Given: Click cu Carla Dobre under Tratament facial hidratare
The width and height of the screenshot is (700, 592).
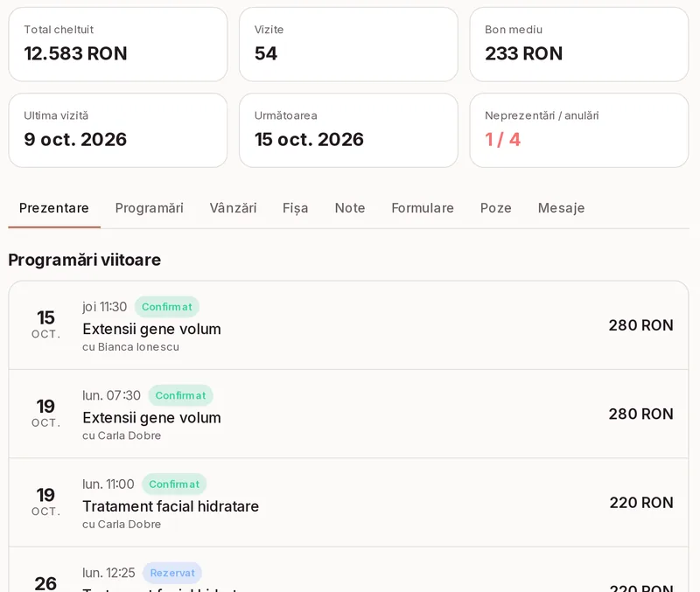Looking at the screenshot, I should click(122, 524).
